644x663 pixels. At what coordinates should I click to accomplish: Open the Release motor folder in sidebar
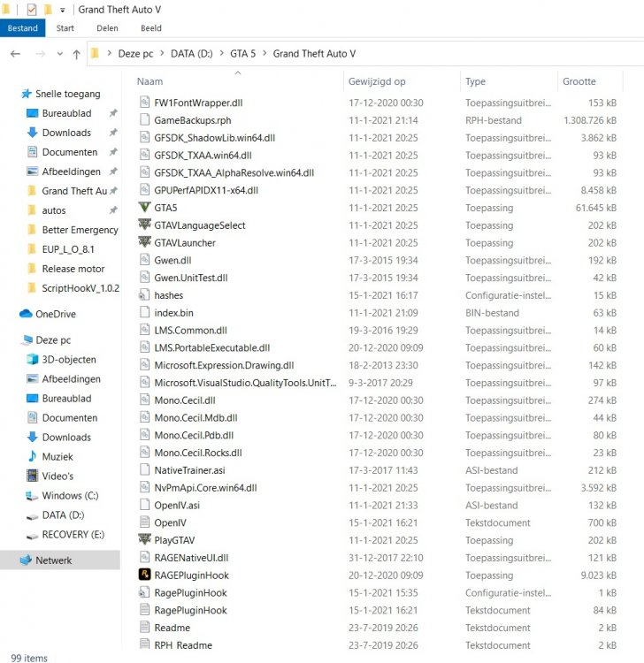[x=73, y=269]
